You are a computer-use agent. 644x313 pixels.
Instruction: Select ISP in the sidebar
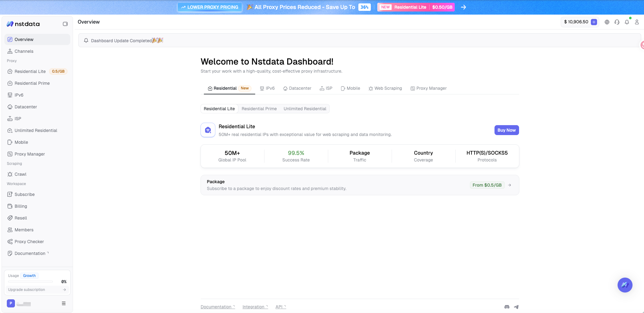coord(37,119)
